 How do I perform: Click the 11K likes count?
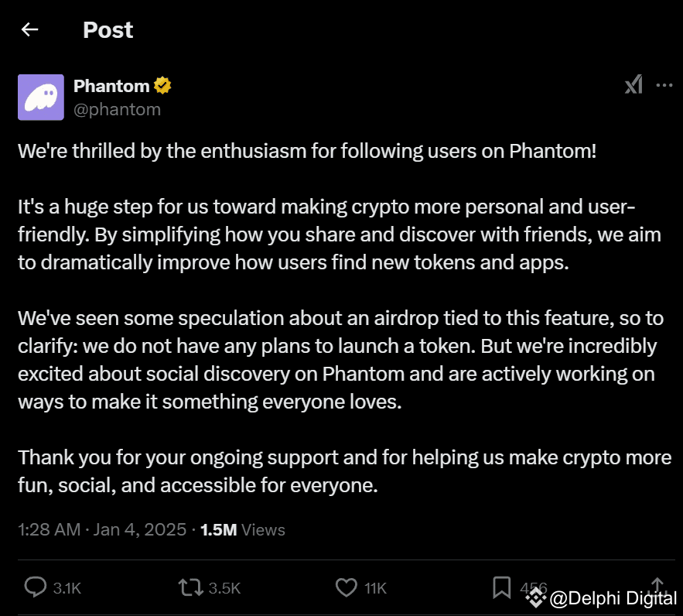pyautogui.click(x=375, y=589)
